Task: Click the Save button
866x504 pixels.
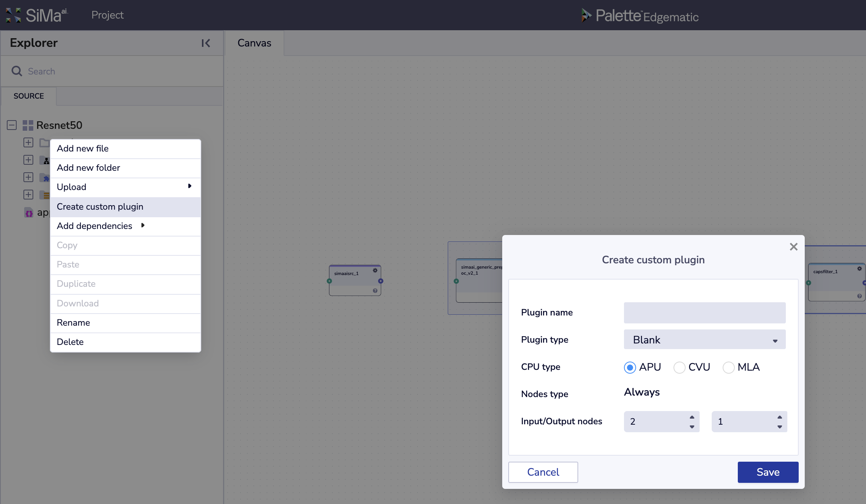Action: point(768,472)
